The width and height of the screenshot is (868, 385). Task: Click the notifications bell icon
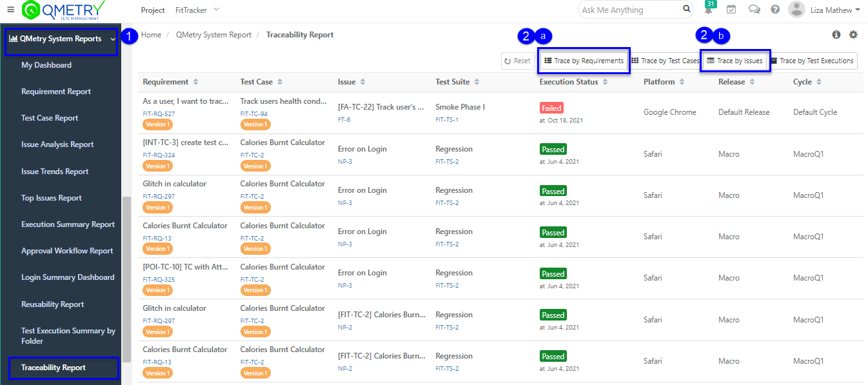click(x=708, y=10)
